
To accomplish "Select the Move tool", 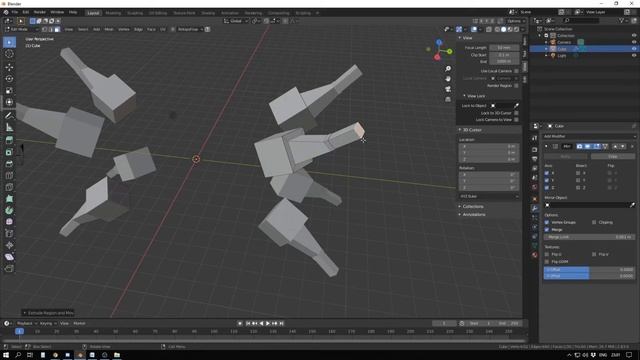I will (x=9, y=67).
